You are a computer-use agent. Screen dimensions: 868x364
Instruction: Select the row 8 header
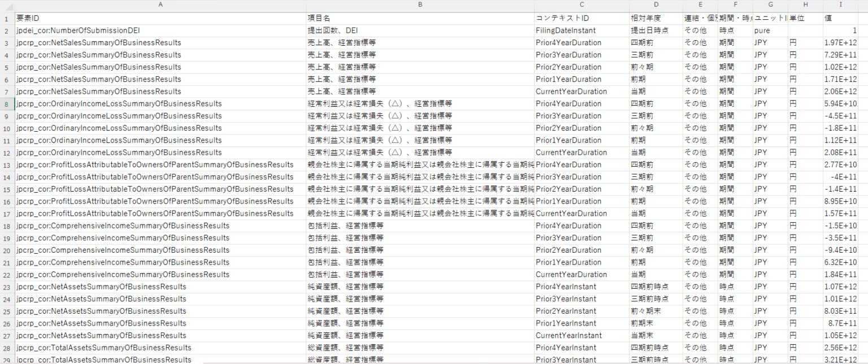tap(6, 104)
